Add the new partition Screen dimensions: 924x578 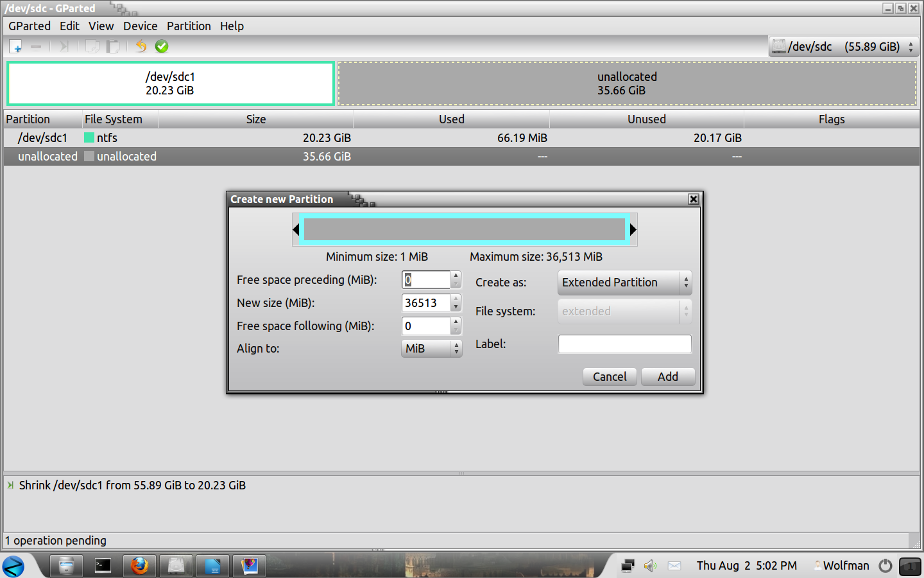(x=668, y=377)
